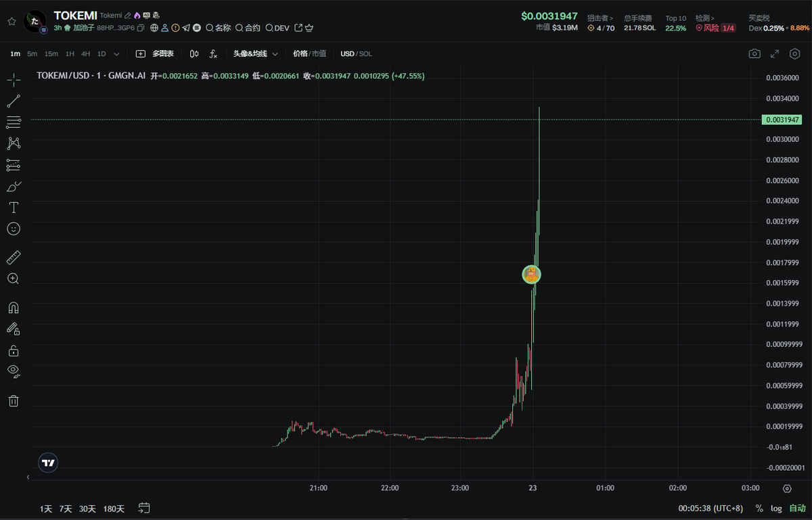Toggle the log scale
Screen dimensions: 812x520
(776, 509)
